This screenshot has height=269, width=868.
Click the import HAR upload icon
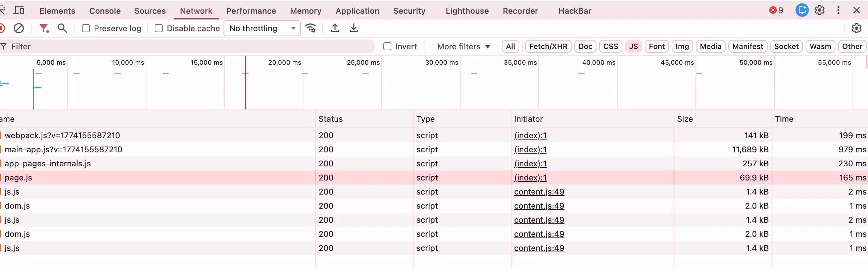coord(335,28)
